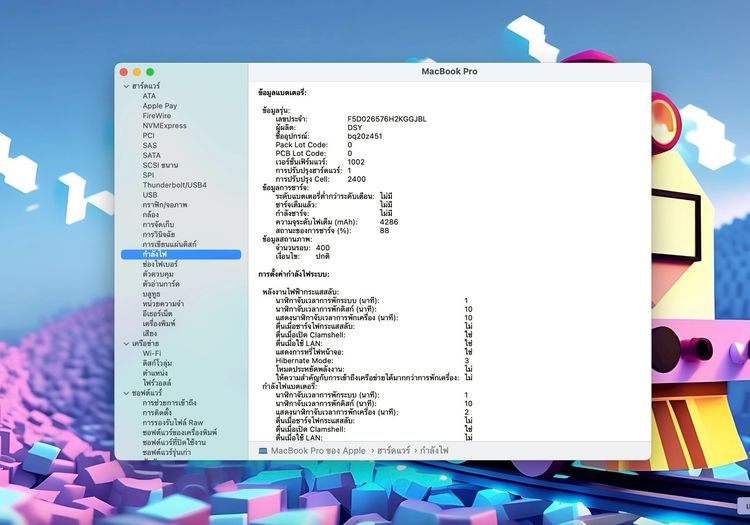Select Apple Pay in the sidebar
Image resolution: width=750 pixels, height=525 pixels.
pyautogui.click(x=159, y=106)
